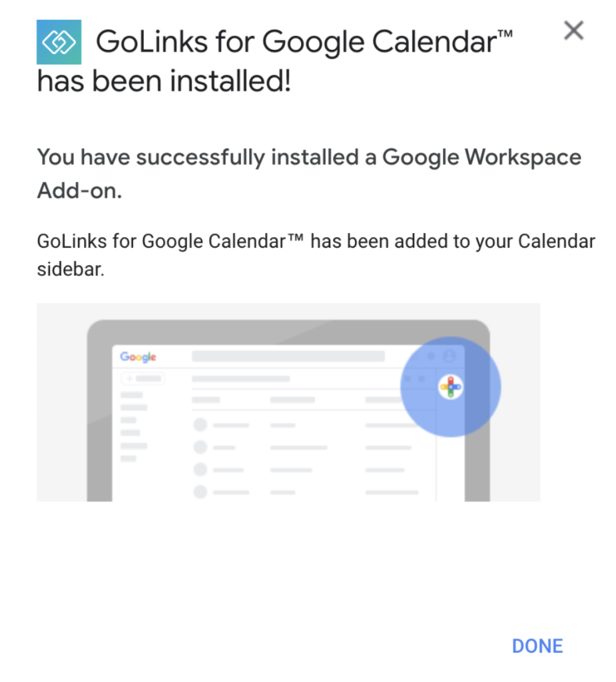Click the installation illustration image
616x682 pixels.
click(x=288, y=400)
